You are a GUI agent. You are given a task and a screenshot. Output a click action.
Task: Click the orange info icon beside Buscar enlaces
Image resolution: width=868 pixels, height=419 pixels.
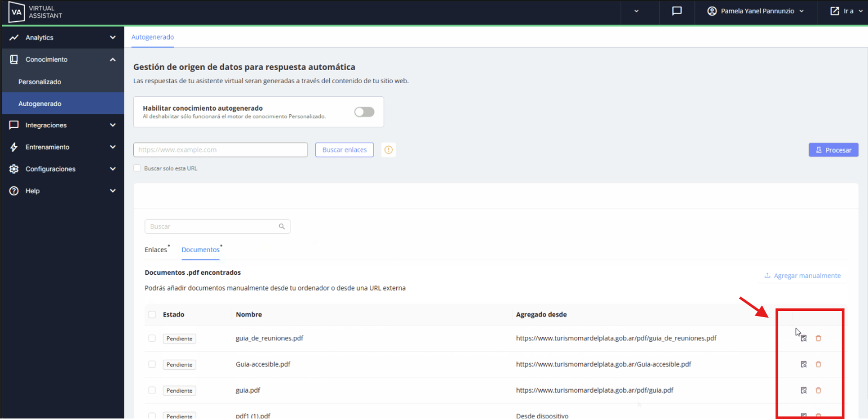point(389,150)
